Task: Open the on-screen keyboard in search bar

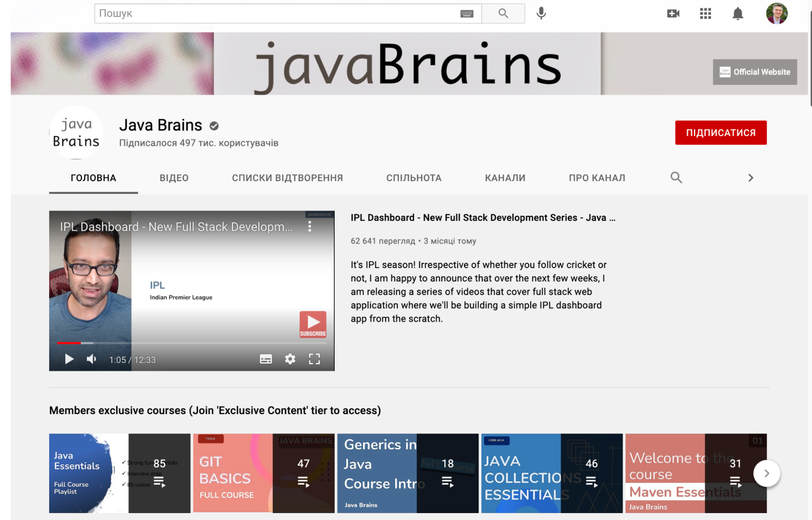Action: 467,14
